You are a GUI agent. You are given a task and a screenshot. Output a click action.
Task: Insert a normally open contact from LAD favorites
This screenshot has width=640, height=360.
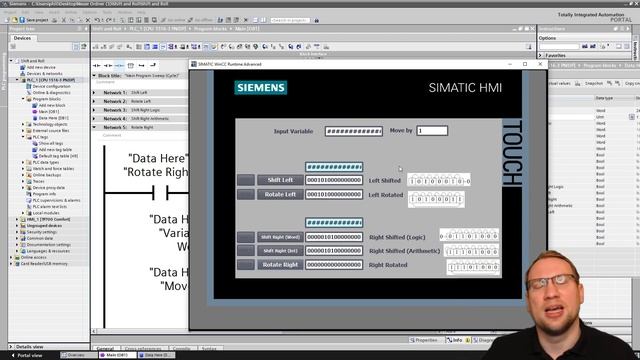[x=97, y=65]
